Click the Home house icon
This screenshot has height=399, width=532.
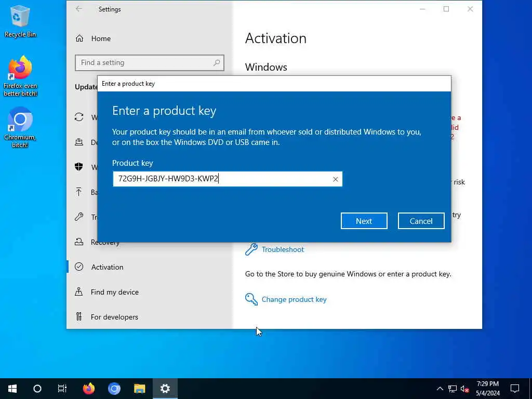(79, 38)
